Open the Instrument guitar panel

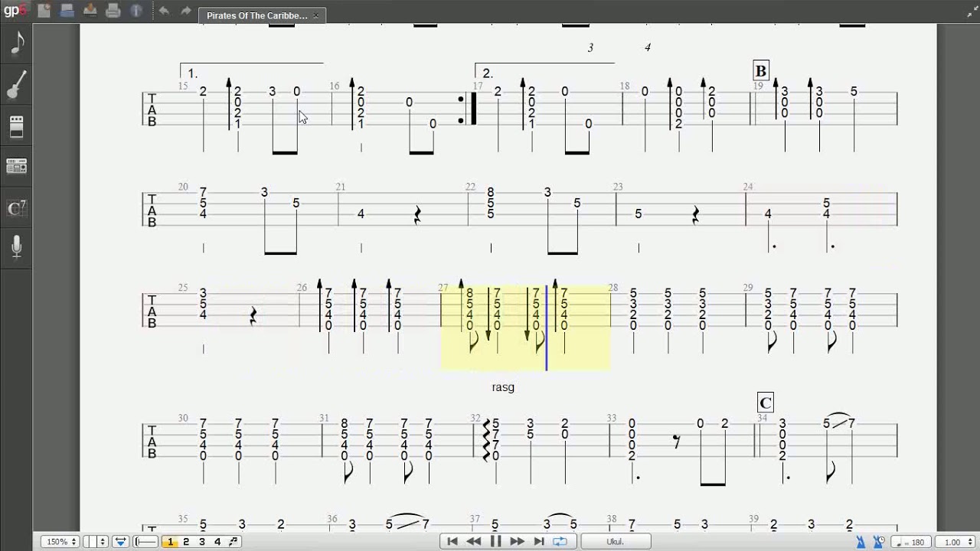17,85
